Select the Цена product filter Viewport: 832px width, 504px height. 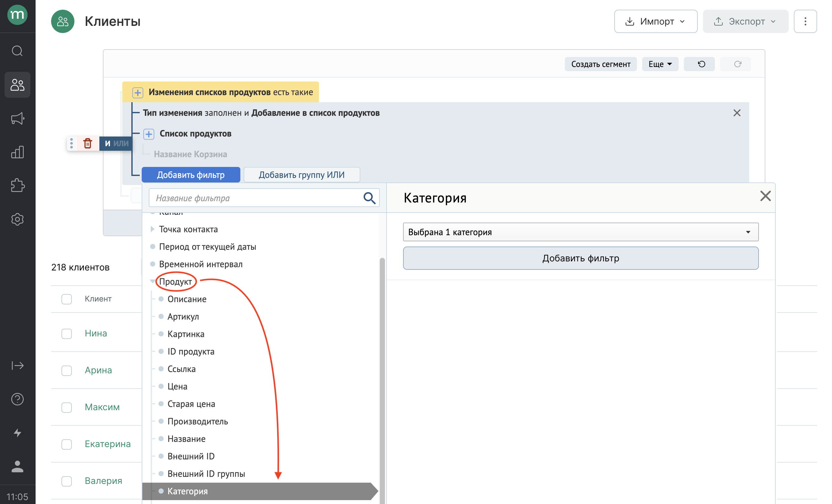click(177, 387)
